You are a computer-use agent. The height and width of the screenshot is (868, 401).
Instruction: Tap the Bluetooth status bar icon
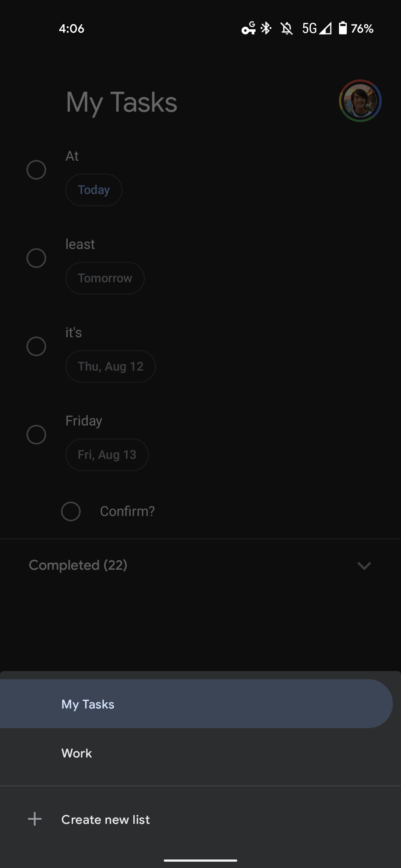coord(266,28)
